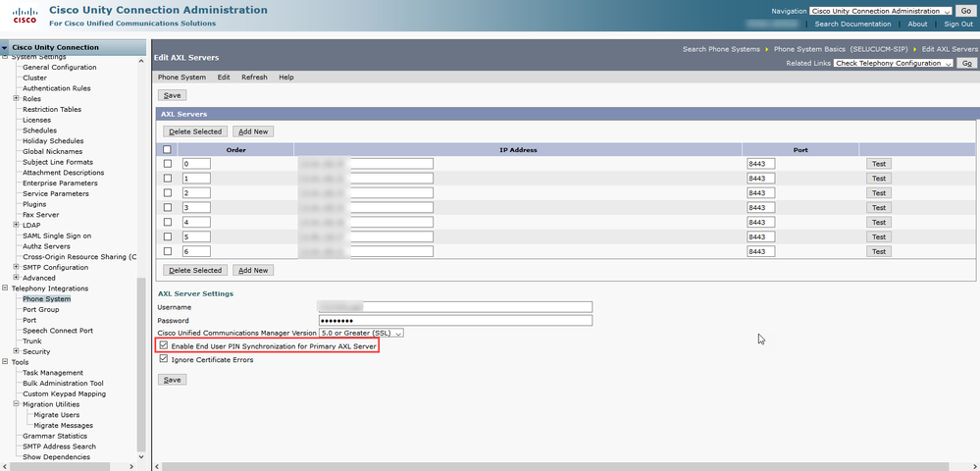Open the Refresh menu
980x471 pixels.
coord(254,78)
